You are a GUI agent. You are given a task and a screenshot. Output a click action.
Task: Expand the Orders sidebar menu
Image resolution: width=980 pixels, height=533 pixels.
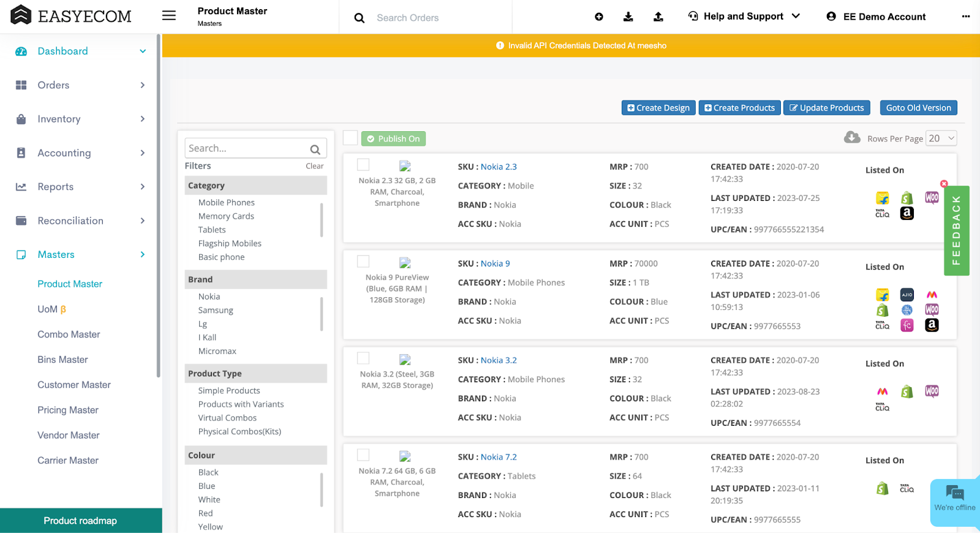point(81,85)
